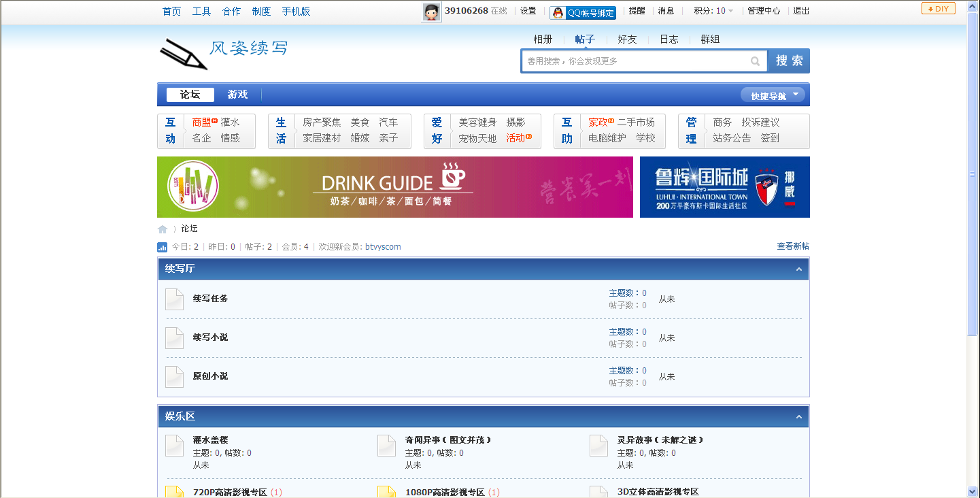
Task: Open QQ account binding button
Action: [x=582, y=12]
